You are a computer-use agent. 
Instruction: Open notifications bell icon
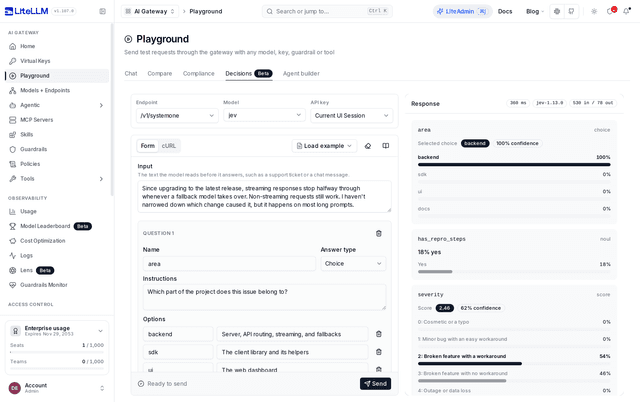[x=626, y=11]
